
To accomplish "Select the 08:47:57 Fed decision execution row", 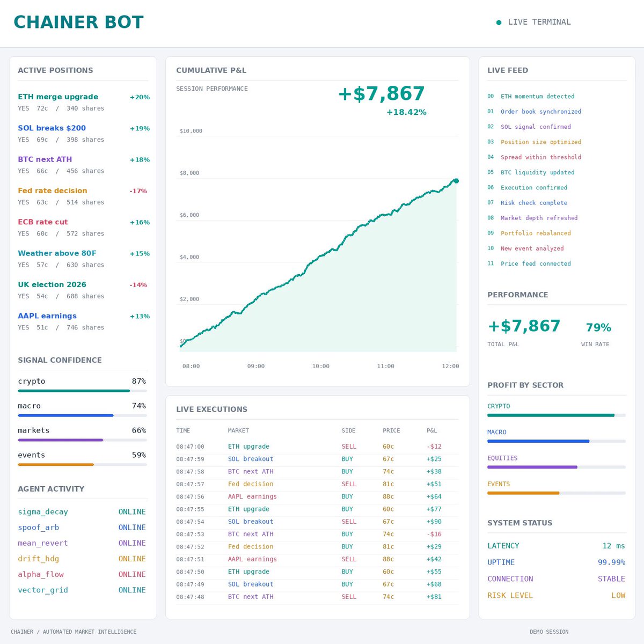I will tap(317, 484).
